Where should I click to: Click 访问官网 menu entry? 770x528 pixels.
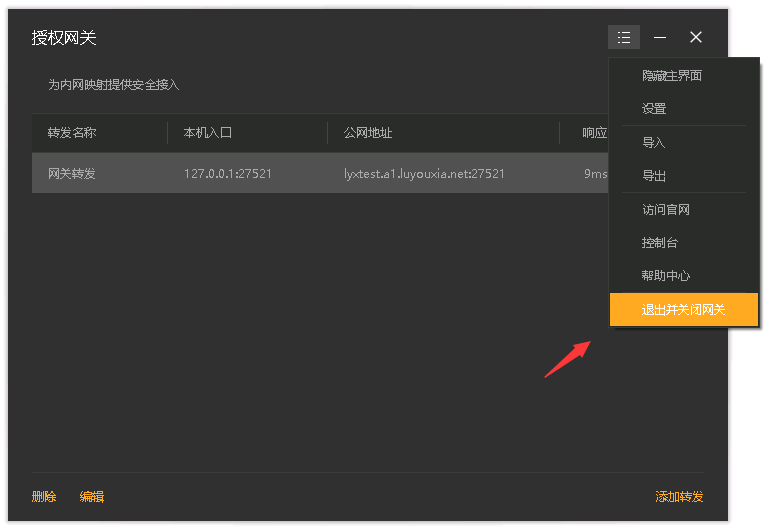(684, 210)
